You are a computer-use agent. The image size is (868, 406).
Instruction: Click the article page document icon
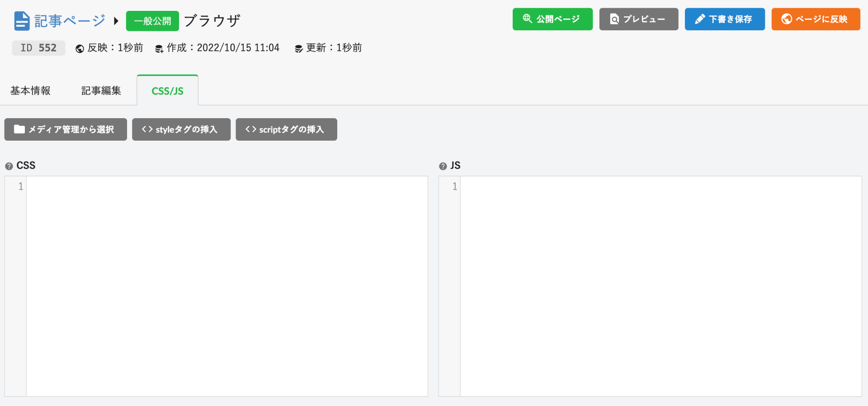pyautogui.click(x=22, y=21)
